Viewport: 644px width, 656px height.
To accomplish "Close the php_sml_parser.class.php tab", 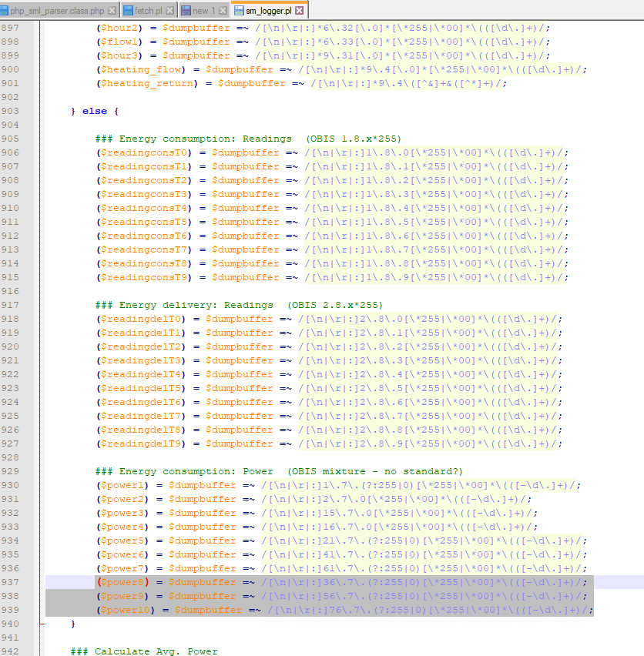I will coord(112,11).
